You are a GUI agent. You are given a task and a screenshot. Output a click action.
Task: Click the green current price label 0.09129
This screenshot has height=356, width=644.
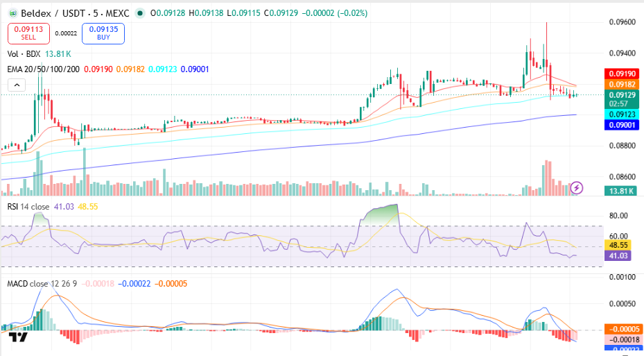tap(622, 99)
